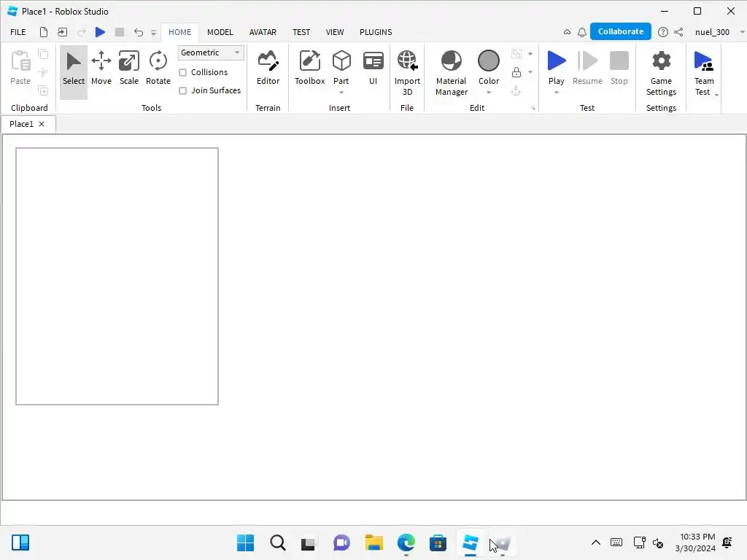Click the Cut scissors icon
Viewport: 747px width, 560px height.
tap(43, 72)
